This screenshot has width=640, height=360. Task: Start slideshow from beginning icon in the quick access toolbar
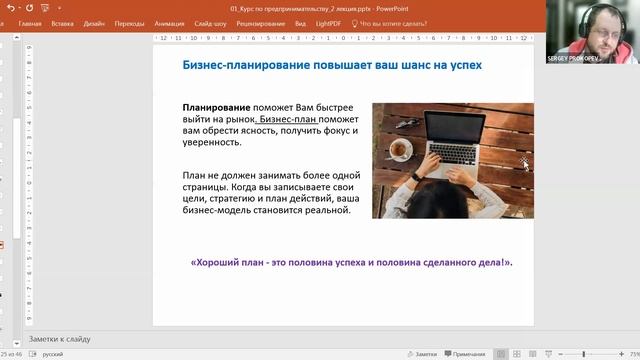pos(45,8)
